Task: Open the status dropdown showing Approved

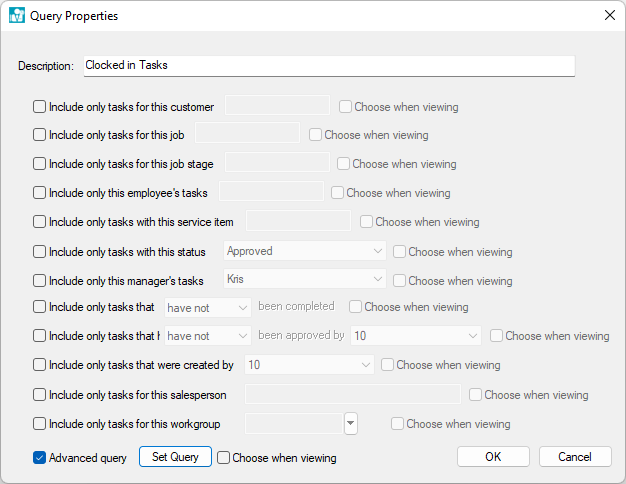Action: [305, 252]
